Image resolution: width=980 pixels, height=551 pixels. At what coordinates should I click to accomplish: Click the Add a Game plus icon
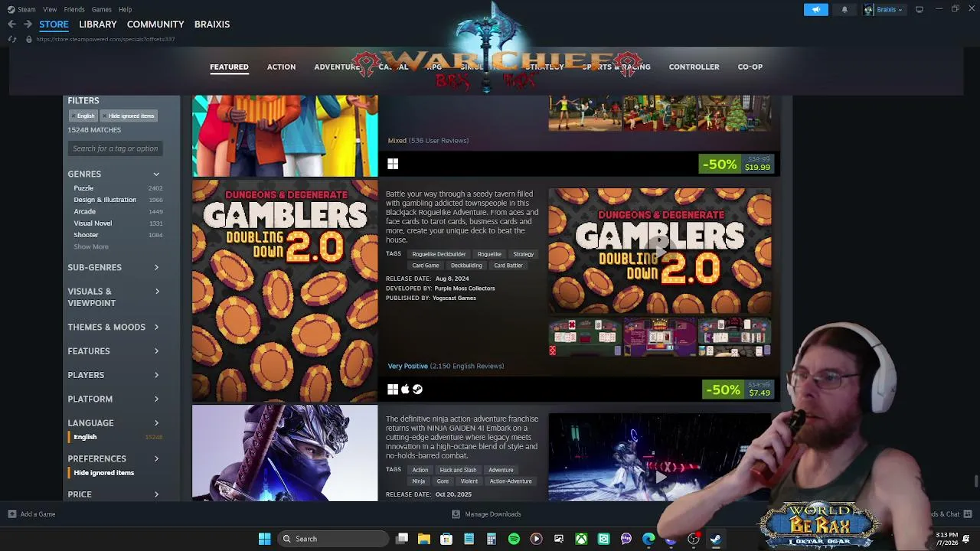pos(11,514)
